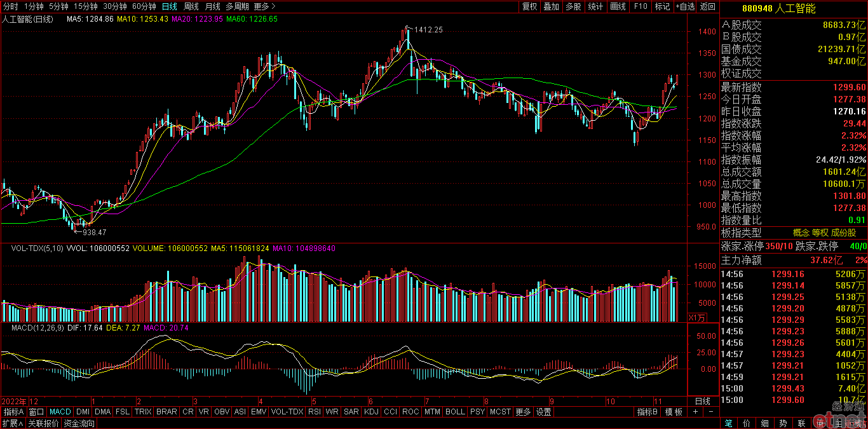The width and height of the screenshot is (868, 429).
Task: Select the 日线 tab in the top period bar
Action: coord(170,6)
